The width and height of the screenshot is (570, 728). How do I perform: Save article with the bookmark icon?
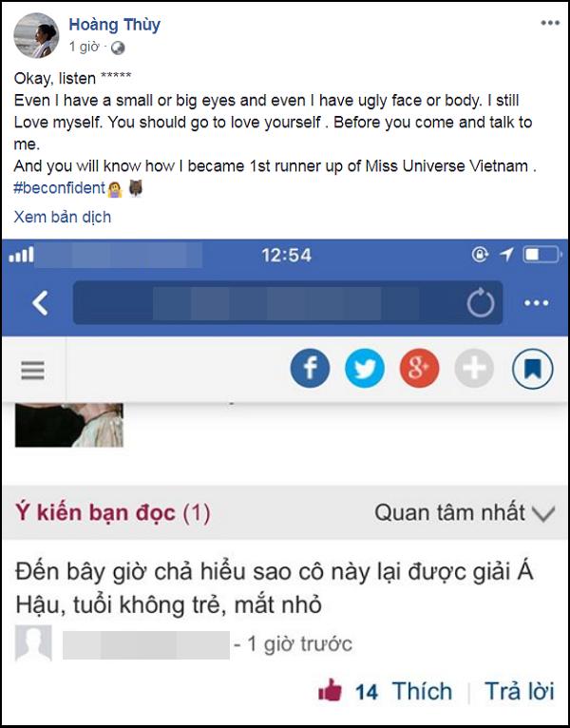pos(532,369)
